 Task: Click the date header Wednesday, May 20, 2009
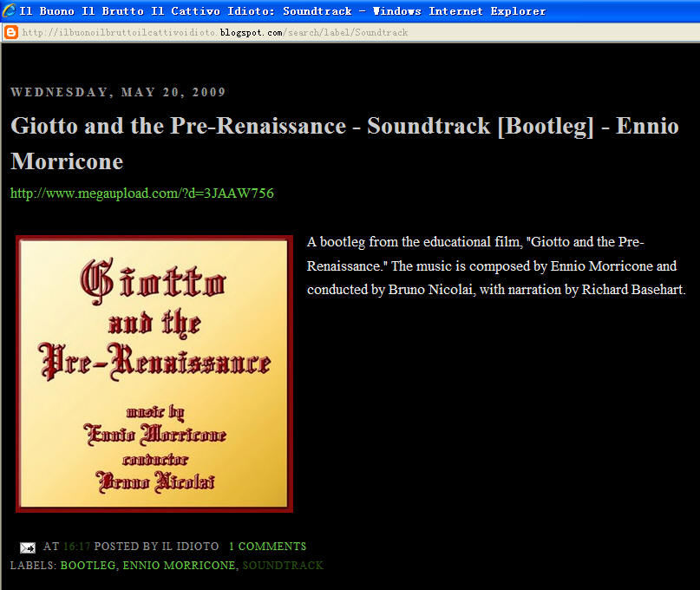[x=118, y=92]
